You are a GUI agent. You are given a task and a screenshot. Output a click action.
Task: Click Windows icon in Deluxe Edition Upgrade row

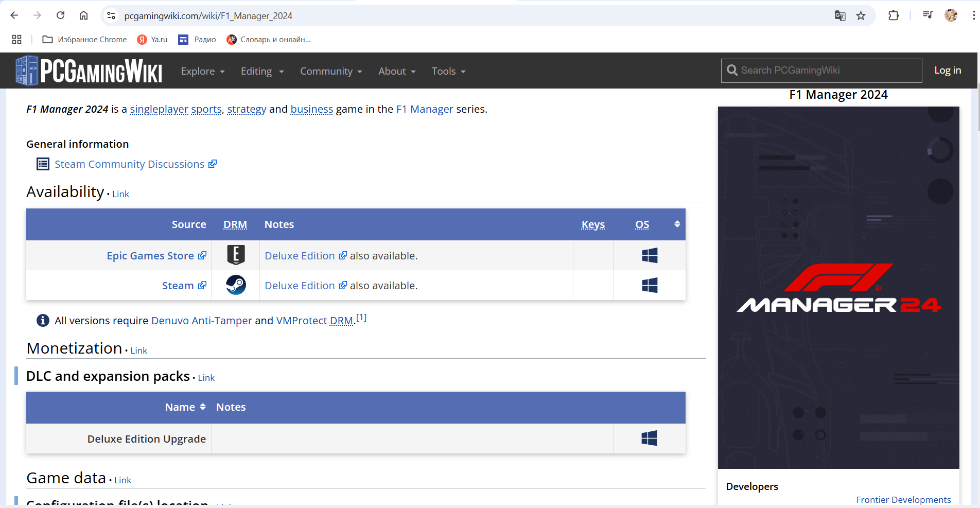click(x=649, y=439)
